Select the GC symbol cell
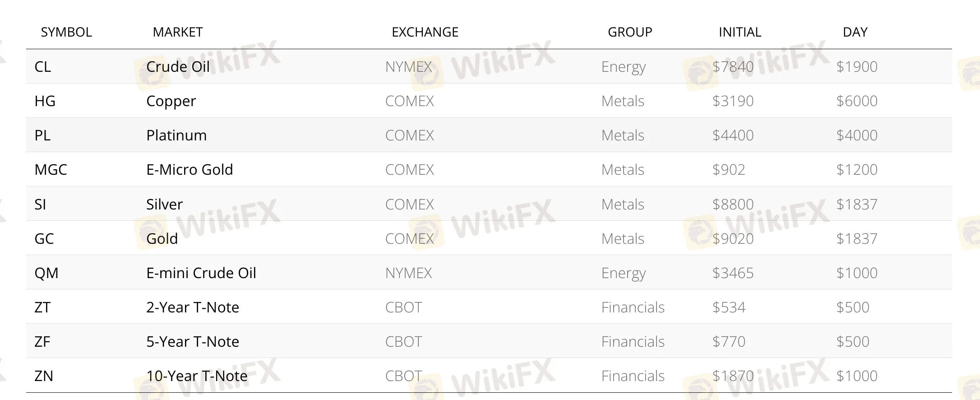This screenshot has height=400, width=980. click(44, 239)
